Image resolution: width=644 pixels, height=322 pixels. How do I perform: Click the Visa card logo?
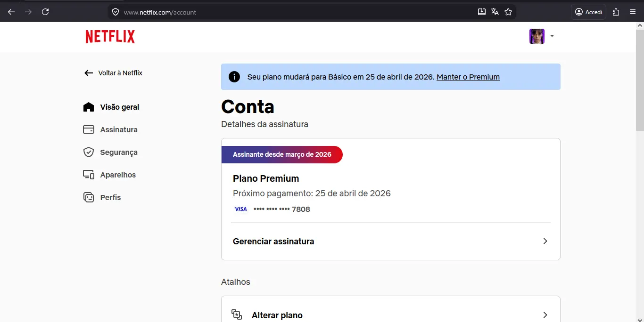click(241, 209)
